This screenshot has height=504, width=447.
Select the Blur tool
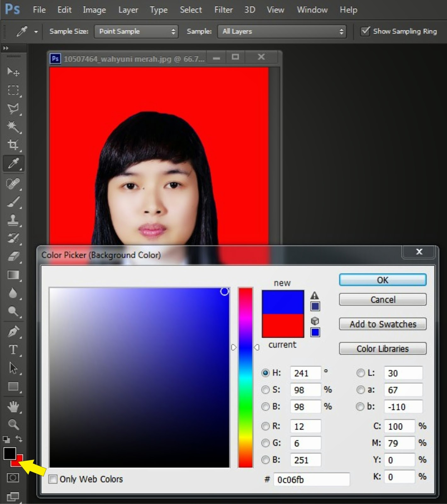point(13,293)
